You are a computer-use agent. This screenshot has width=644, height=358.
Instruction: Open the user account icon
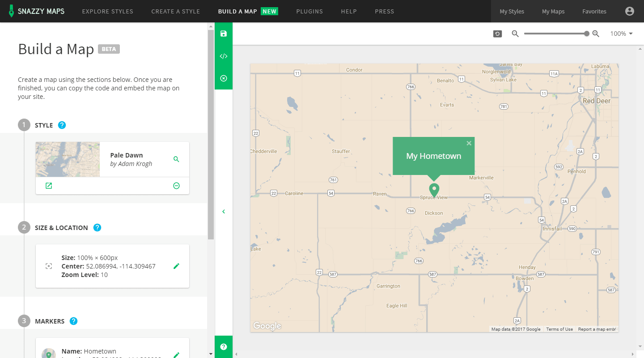coord(630,11)
